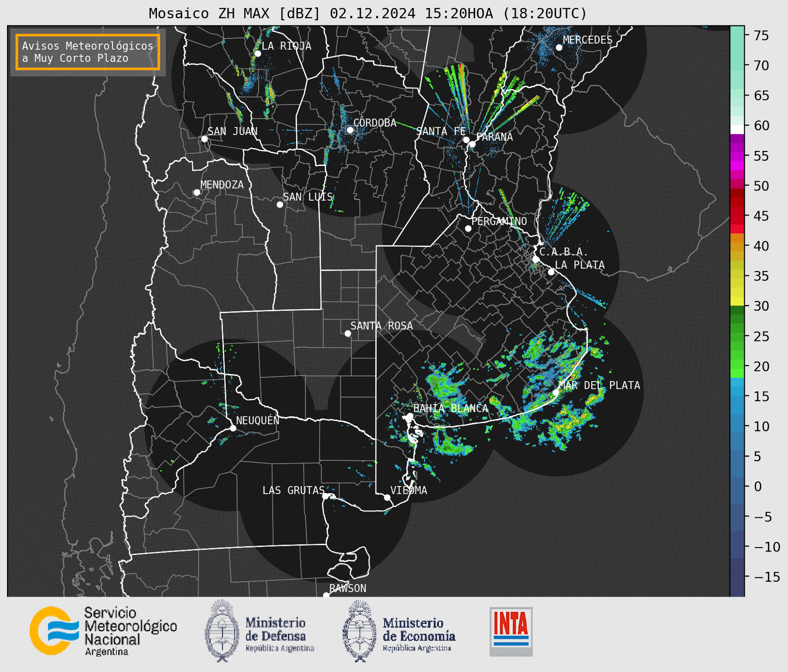The height and width of the screenshot is (672, 788).
Task: Click the Santa Rosa city marker dot
Action: (x=348, y=333)
